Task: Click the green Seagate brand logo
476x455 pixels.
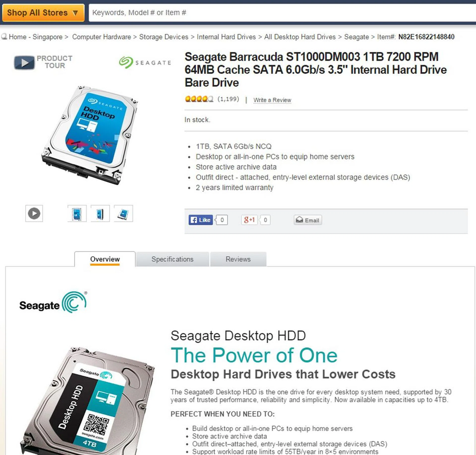Action: click(145, 62)
